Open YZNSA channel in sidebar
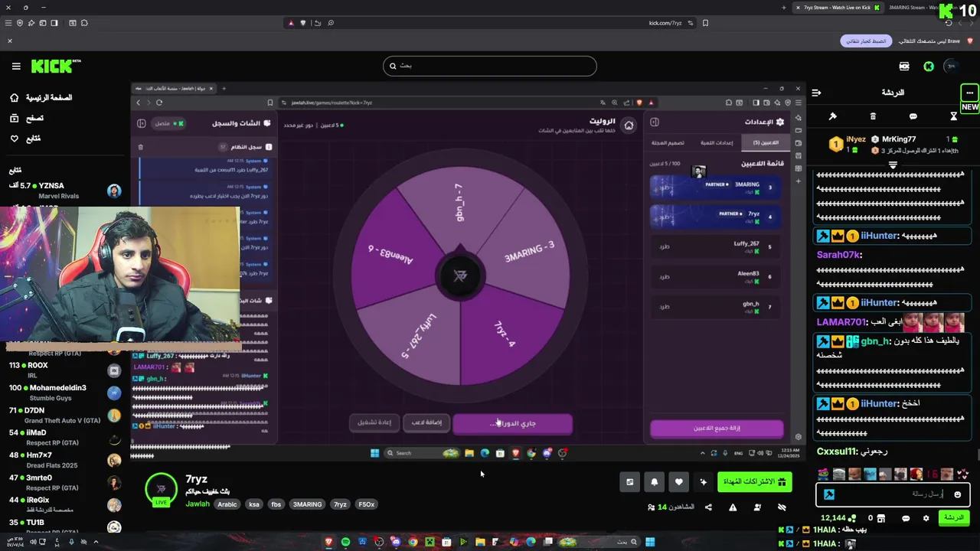Viewport: 980px width, 551px height. pos(65,191)
